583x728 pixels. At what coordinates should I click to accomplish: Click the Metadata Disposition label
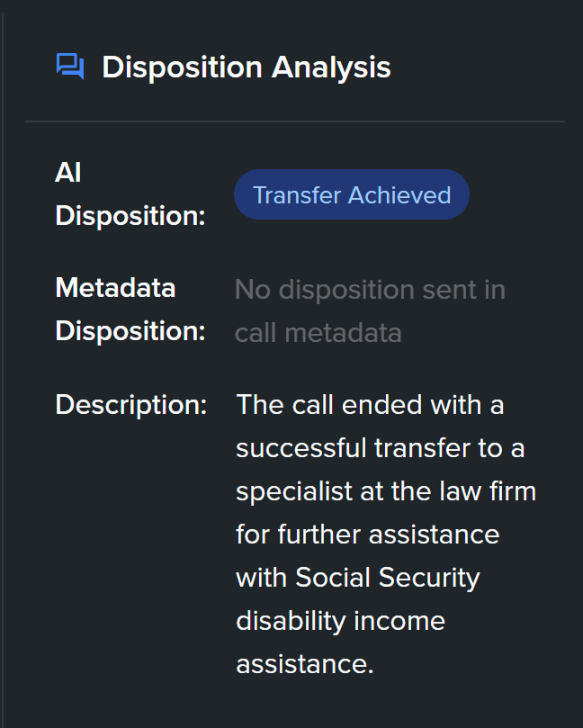(x=130, y=310)
